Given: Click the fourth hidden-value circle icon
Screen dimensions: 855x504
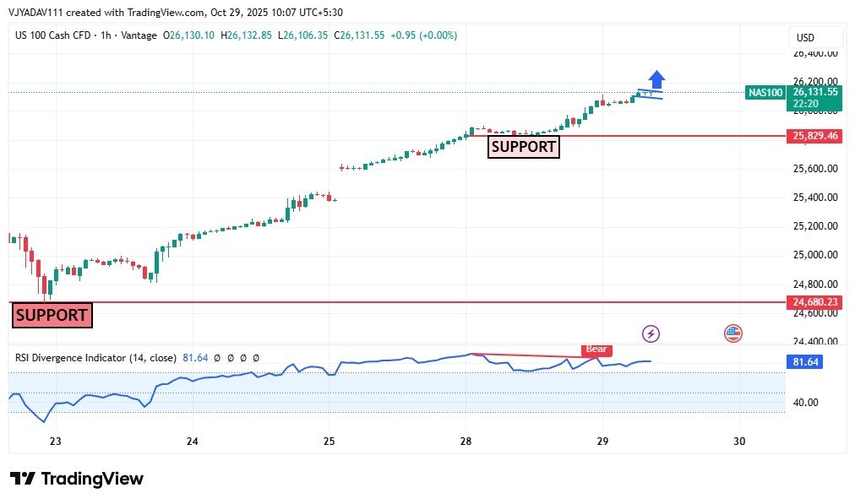Looking at the screenshot, I should 256,357.
